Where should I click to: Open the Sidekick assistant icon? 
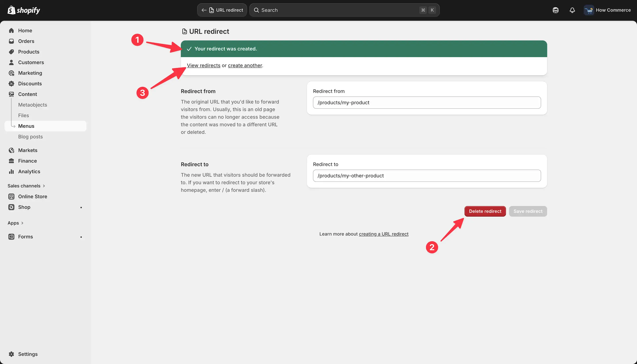click(555, 10)
